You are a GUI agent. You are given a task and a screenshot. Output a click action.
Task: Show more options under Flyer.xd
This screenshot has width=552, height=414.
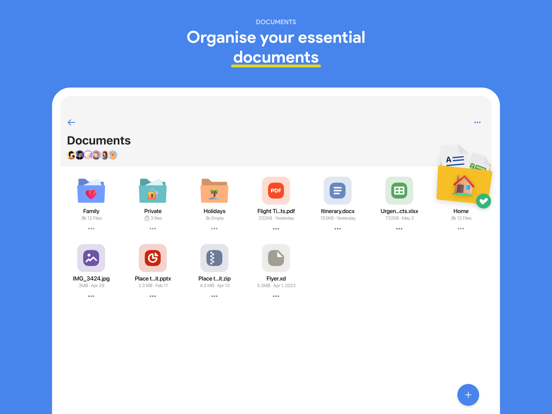(276, 296)
